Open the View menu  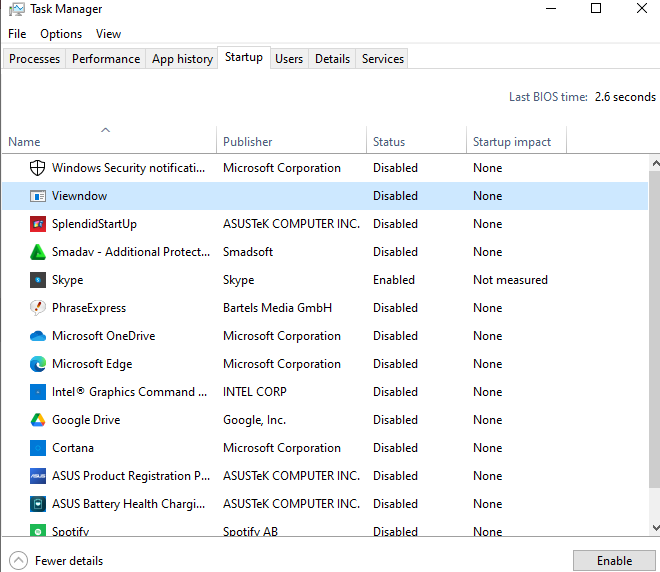point(108,34)
